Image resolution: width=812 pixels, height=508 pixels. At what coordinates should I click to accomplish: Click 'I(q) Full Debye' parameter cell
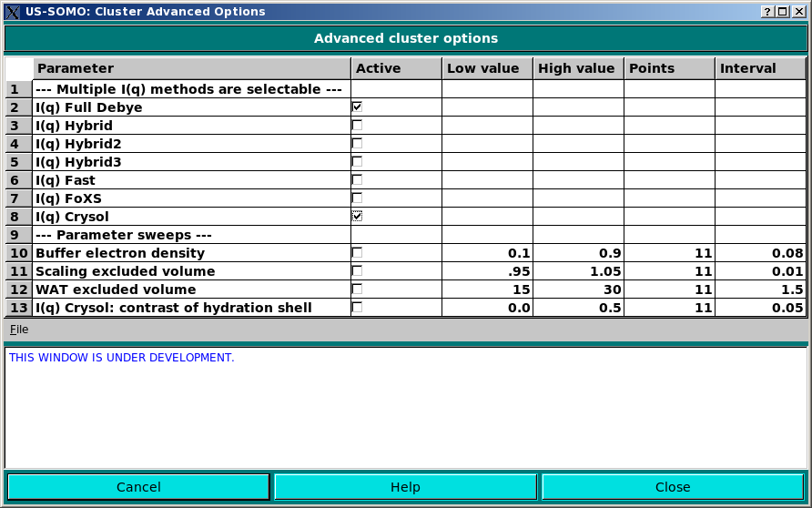tap(191, 107)
